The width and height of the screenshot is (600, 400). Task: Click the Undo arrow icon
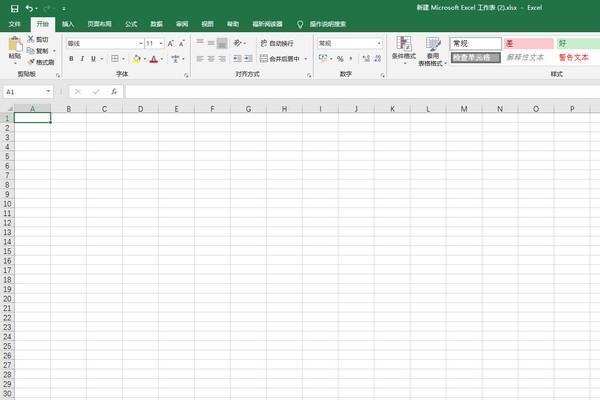point(29,8)
